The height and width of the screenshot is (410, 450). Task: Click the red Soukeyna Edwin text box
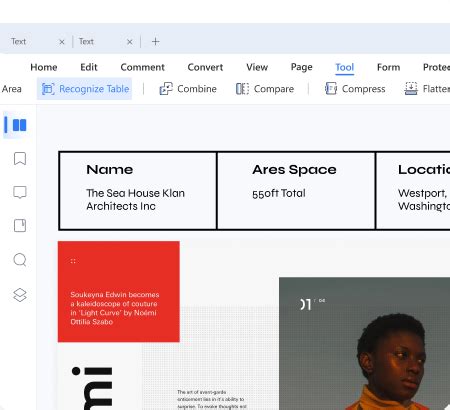119,292
